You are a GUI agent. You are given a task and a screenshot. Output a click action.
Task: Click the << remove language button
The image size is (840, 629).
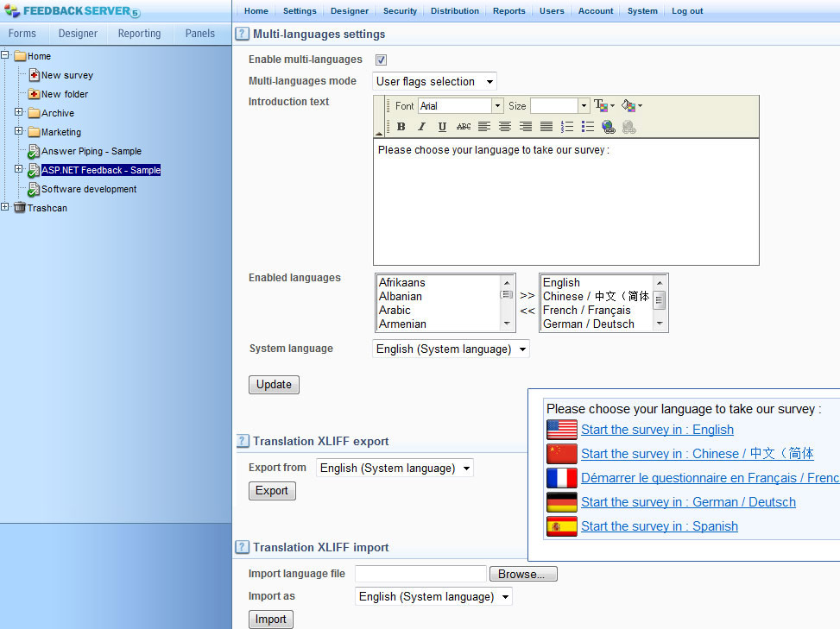[x=527, y=311]
